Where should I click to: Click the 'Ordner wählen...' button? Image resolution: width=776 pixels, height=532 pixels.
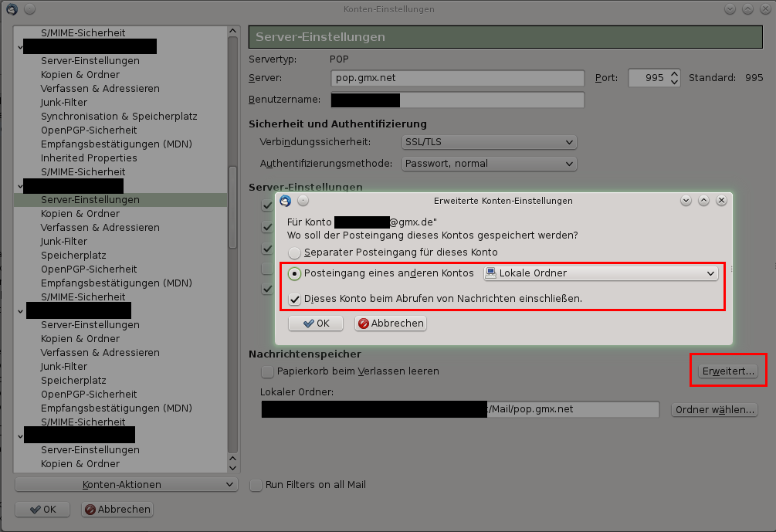[x=714, y=410]
